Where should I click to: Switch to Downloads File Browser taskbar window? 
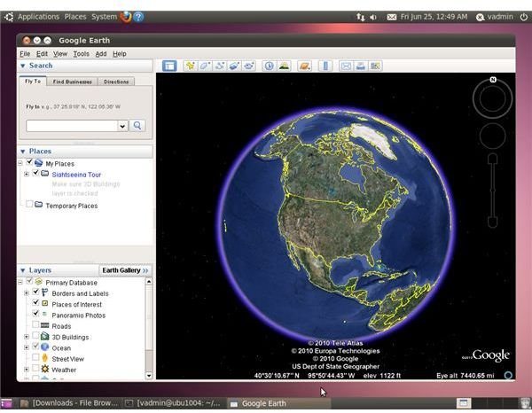pyautogui.click(x=69, y=403)
